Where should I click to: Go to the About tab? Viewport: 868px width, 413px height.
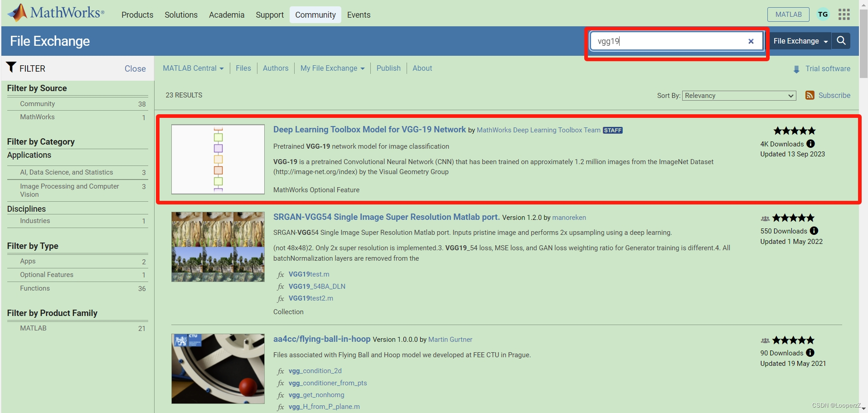click(422, 68)
